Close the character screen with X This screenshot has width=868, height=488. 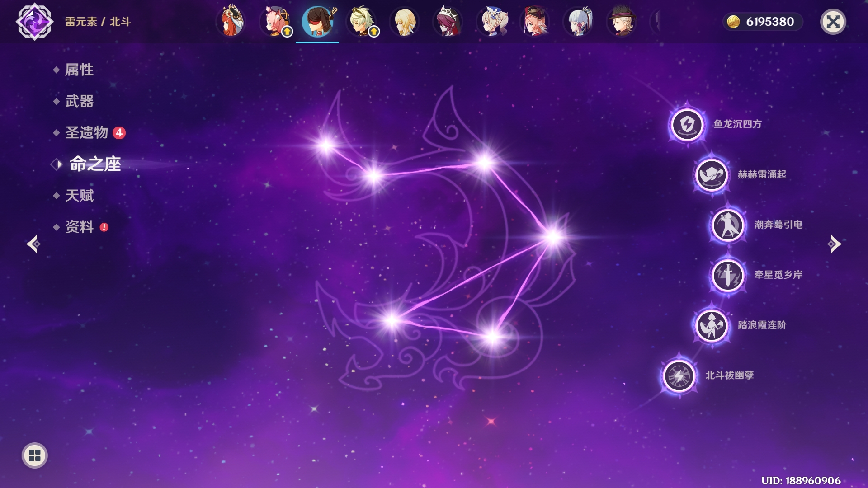[x=833, y=22]
